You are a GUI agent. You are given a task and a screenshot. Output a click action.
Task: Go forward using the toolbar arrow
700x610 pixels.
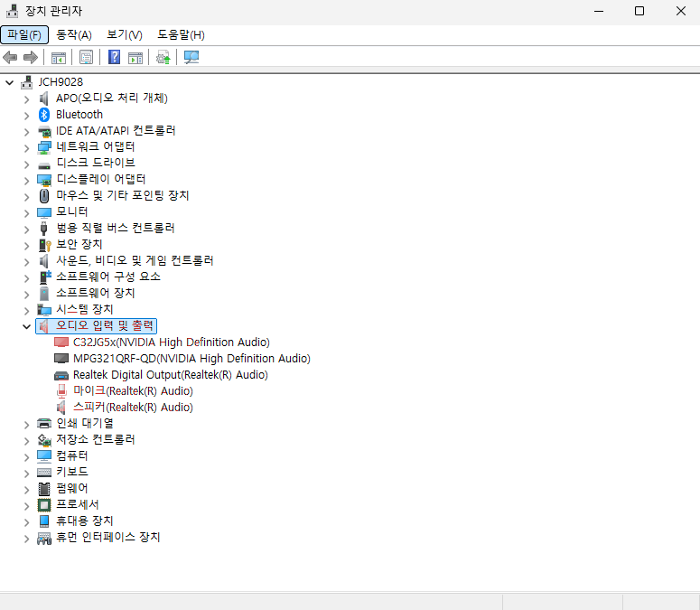tap(31, 57)
